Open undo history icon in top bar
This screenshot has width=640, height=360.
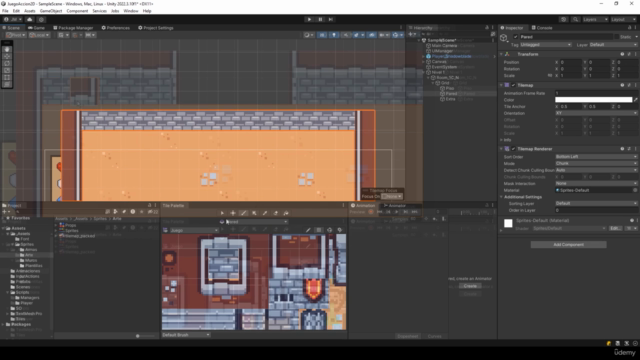pyautogui.click(x=563, y=19)
